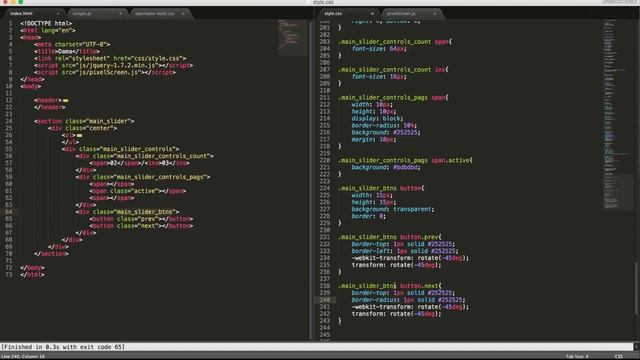Unfold the collapsed ul block marker
Image resolution: width=640 pixels, height=360 pixels.
pyautogui.click(x=79, y=135)
